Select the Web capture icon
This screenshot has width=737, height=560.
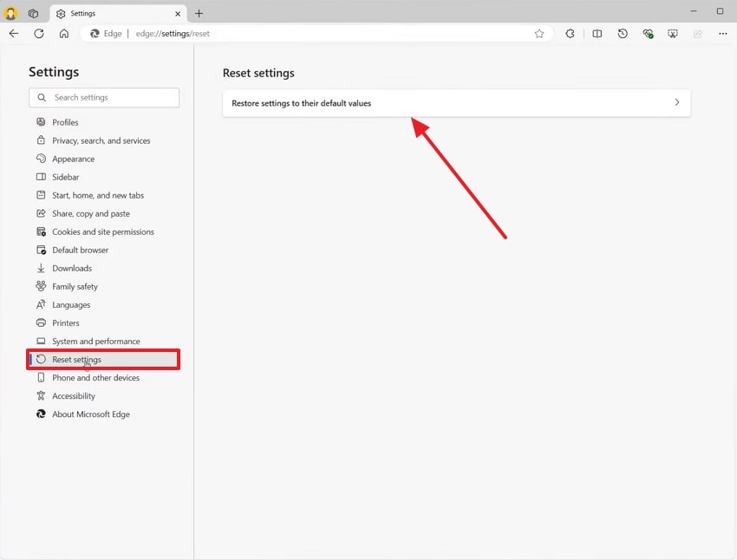pos(672,34)
